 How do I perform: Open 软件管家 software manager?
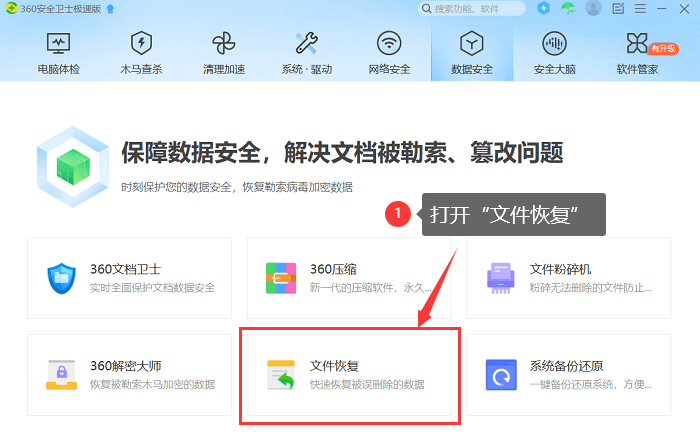point(637,53)
